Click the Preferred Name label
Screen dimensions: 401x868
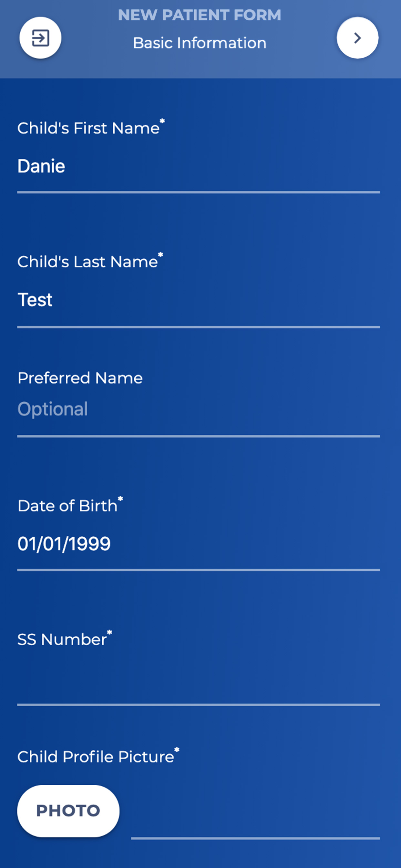[x=80, y=378]
